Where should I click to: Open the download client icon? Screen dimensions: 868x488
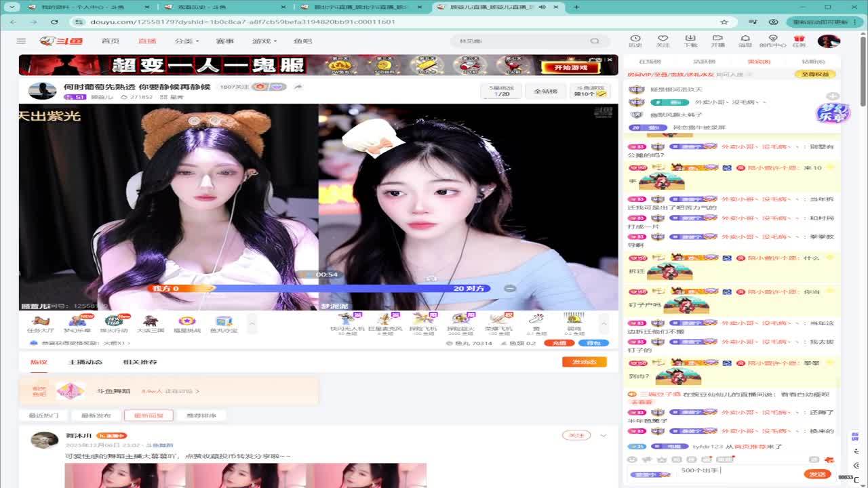(690, 41)
